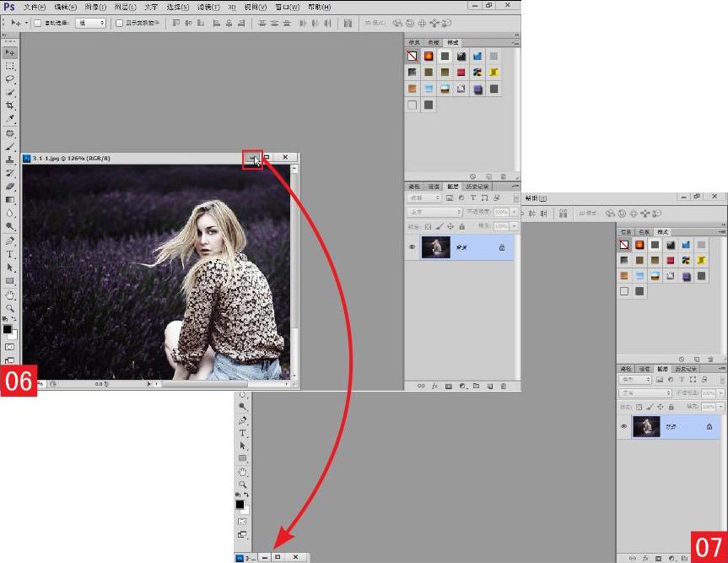Click foreground color swatch in upper window toolbox
Viewport: 728px width, 563px height.
coord(8,329)
